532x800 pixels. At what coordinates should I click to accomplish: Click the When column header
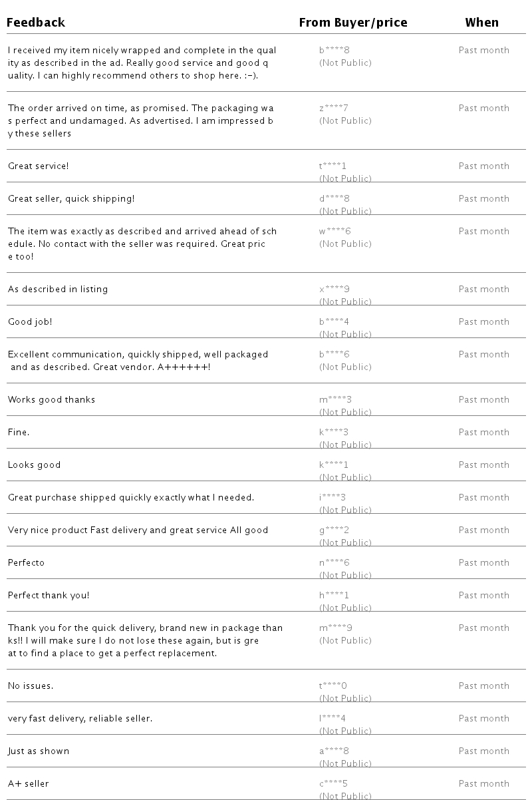482,23
